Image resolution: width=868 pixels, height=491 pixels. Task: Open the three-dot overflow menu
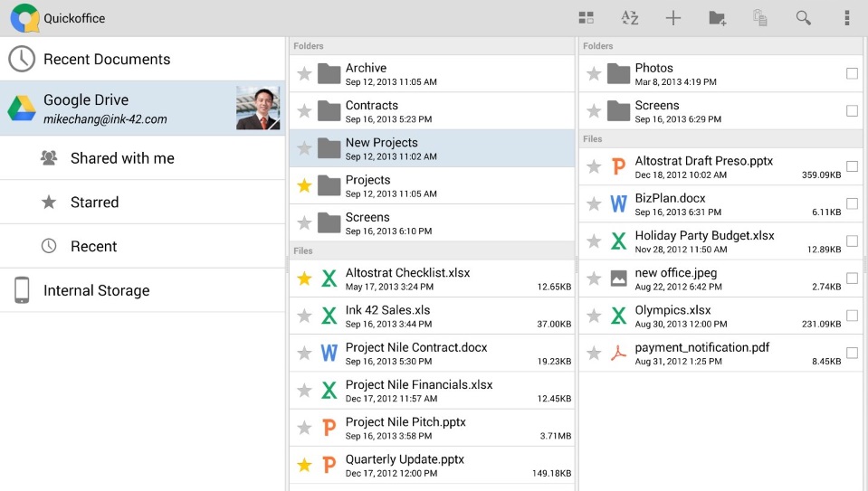(847, 18)
